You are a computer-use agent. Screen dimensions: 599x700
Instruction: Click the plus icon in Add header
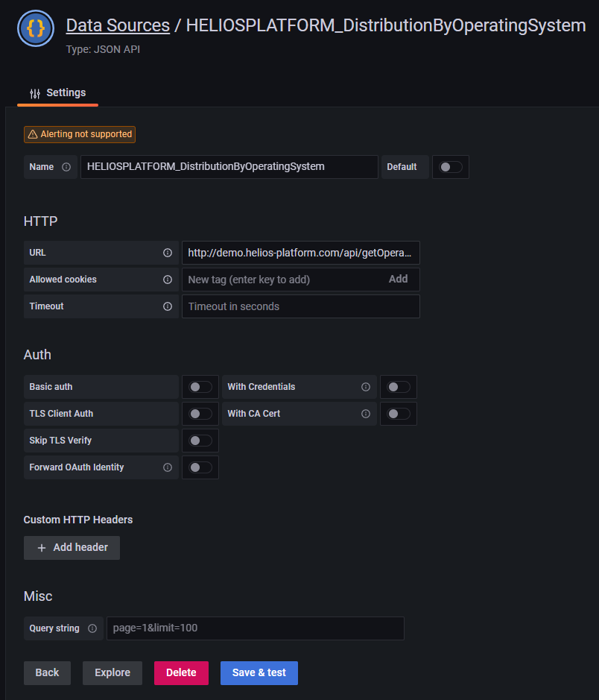click(42, 548)
